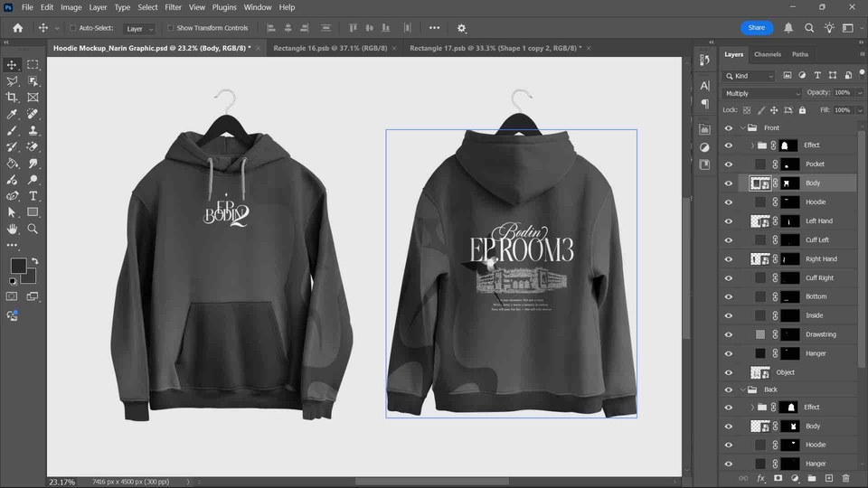Select the Horizontal Type tool
This screenshot has height=488, width=868.
[x=33, y=196]
